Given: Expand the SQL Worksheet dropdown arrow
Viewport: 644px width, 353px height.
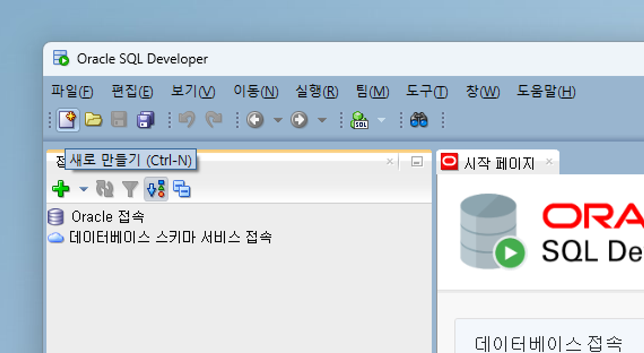Looking at the screenshot, I should coord(381,120).
